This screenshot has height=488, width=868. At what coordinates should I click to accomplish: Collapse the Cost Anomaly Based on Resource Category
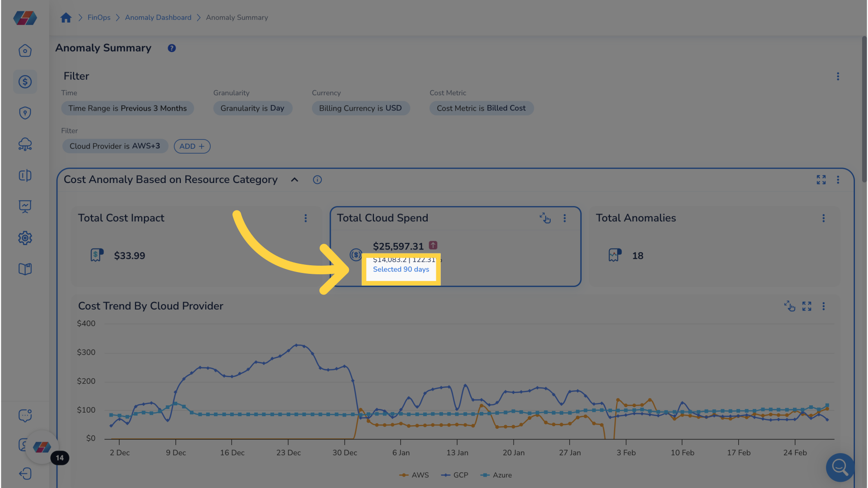294,180
